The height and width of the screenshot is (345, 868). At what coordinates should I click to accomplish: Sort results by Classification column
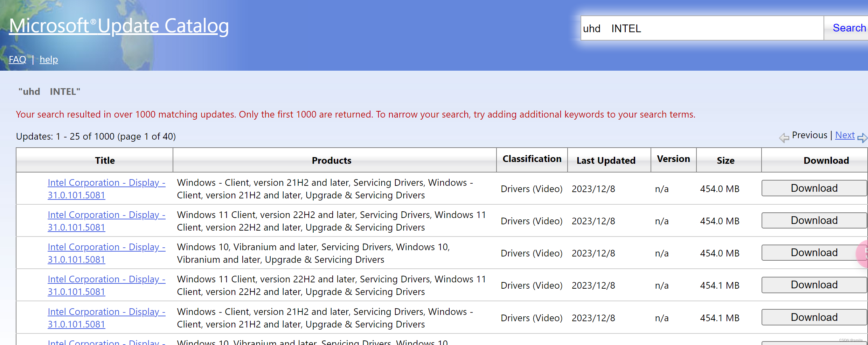click(x=532, y=159)
